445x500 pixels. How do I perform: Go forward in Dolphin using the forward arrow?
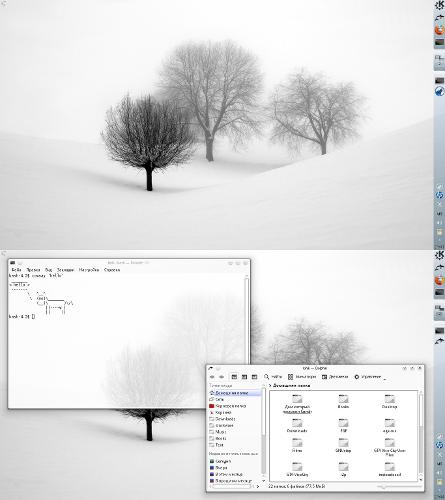click(221, 377)
